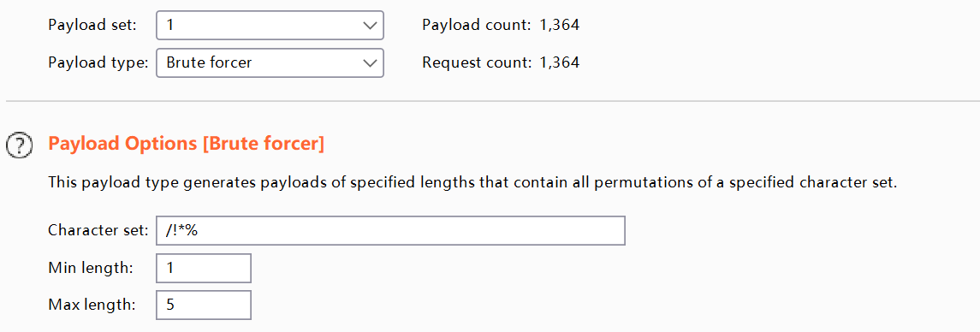Viewport: 980px width, 332px height.
Task: Open the Payload type dropdown showing Brute forcer
Action: pyautogui.click(x=270, y=62)
